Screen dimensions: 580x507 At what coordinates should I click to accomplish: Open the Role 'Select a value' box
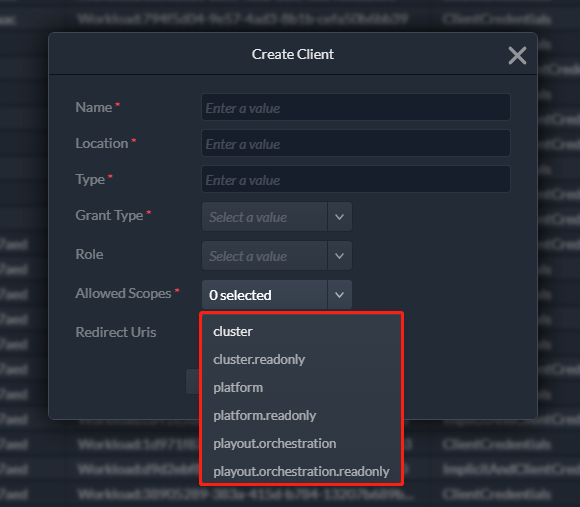pos(264,256)
